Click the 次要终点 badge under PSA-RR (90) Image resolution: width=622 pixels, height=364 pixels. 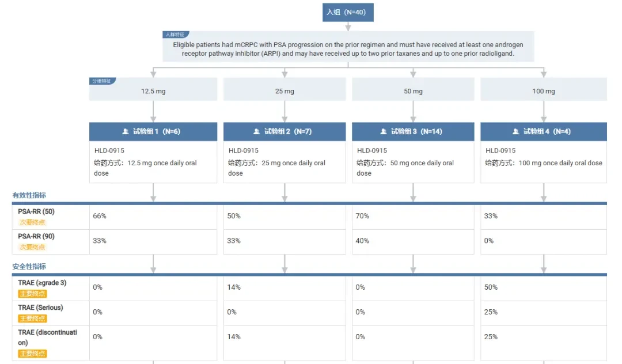coord(32,247)
